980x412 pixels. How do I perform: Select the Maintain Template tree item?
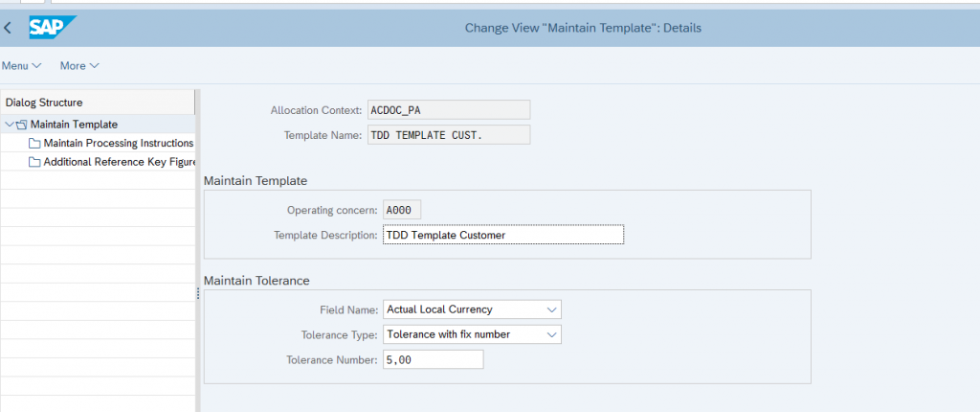(74, 125)
